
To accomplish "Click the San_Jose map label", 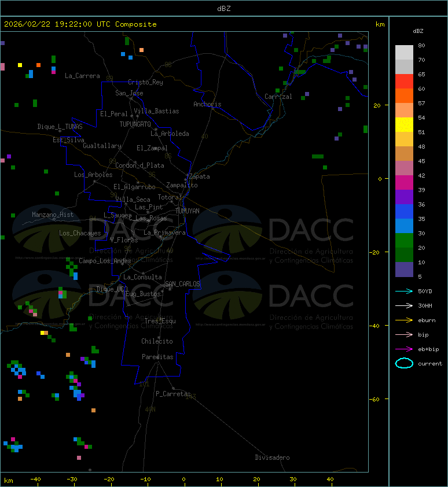I will pos(129,93).
